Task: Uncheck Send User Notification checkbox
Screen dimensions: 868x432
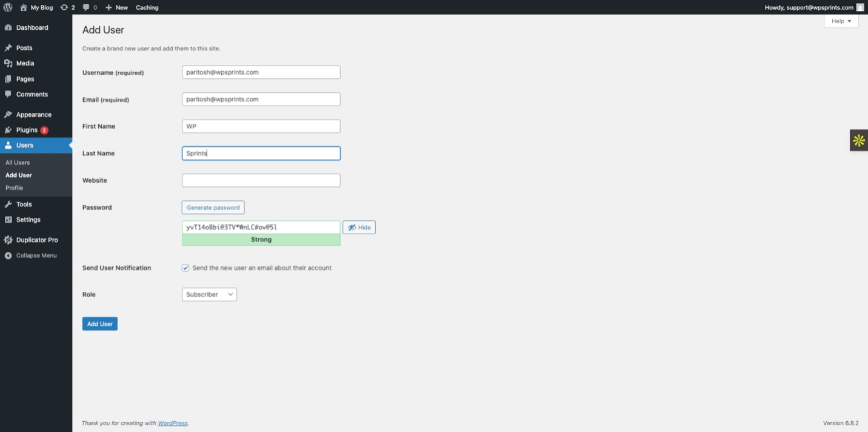Action: [x=185, y=268]
